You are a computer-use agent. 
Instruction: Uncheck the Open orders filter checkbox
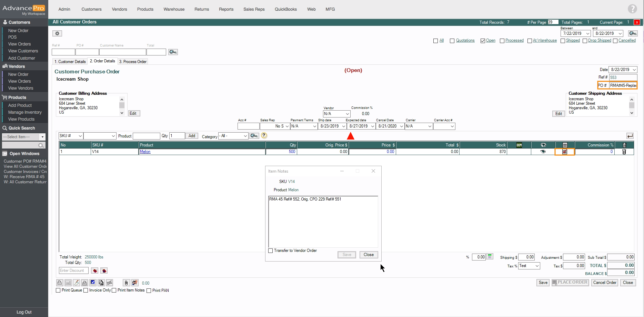(483, 41)
